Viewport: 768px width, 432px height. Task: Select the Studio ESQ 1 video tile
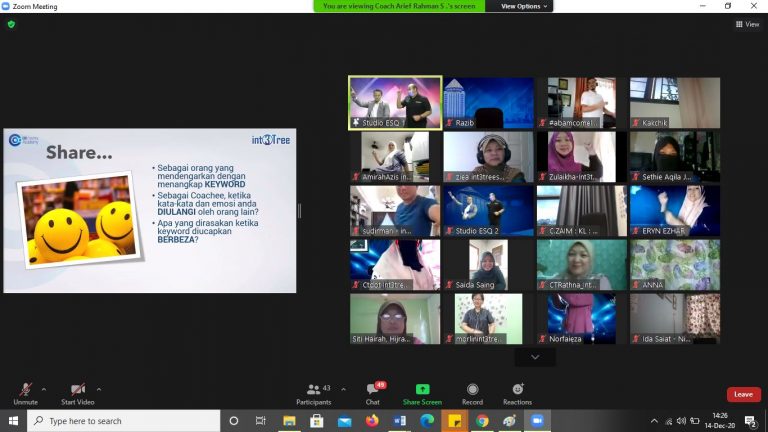[395, 102]
